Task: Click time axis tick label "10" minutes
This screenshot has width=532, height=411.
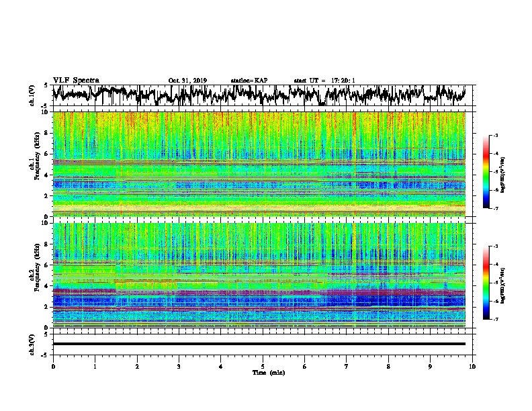Action: coord(472,367)
